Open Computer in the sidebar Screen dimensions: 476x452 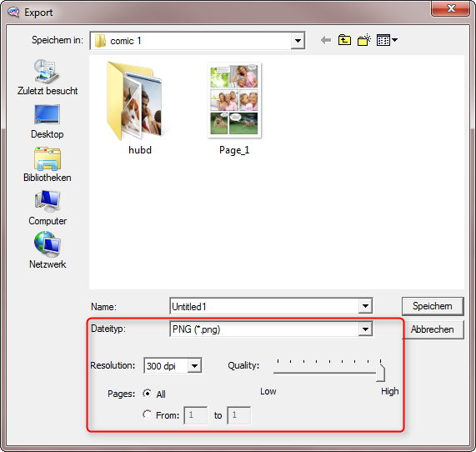pos(48,208)
